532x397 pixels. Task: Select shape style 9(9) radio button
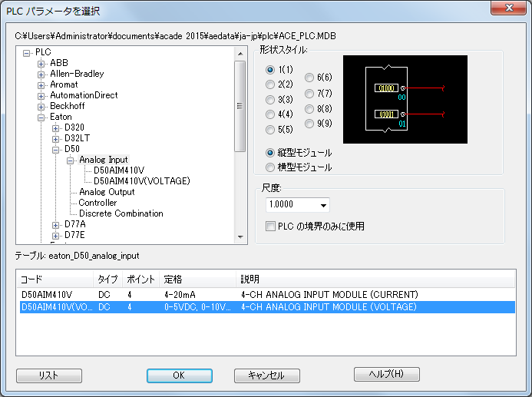point(309,124)
